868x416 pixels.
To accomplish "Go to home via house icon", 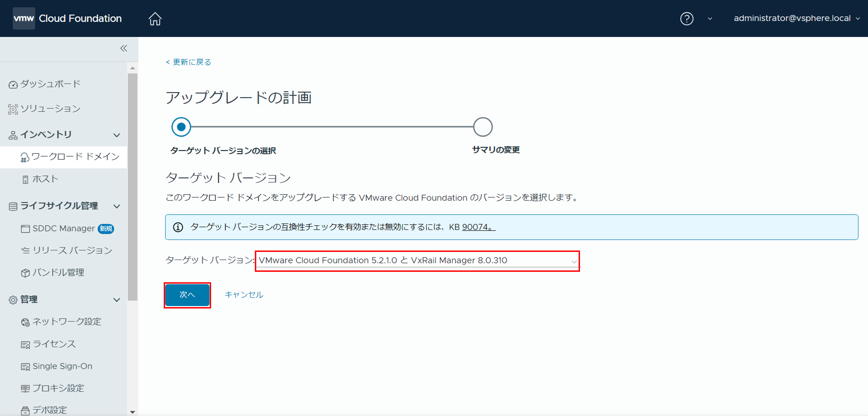I will 155,19.
